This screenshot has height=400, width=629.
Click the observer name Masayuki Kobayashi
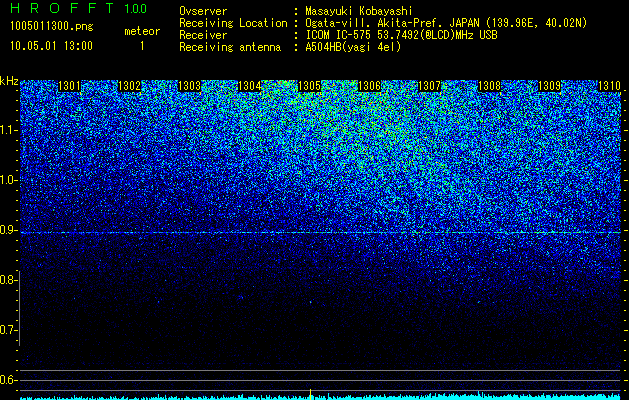click(359, 11)
